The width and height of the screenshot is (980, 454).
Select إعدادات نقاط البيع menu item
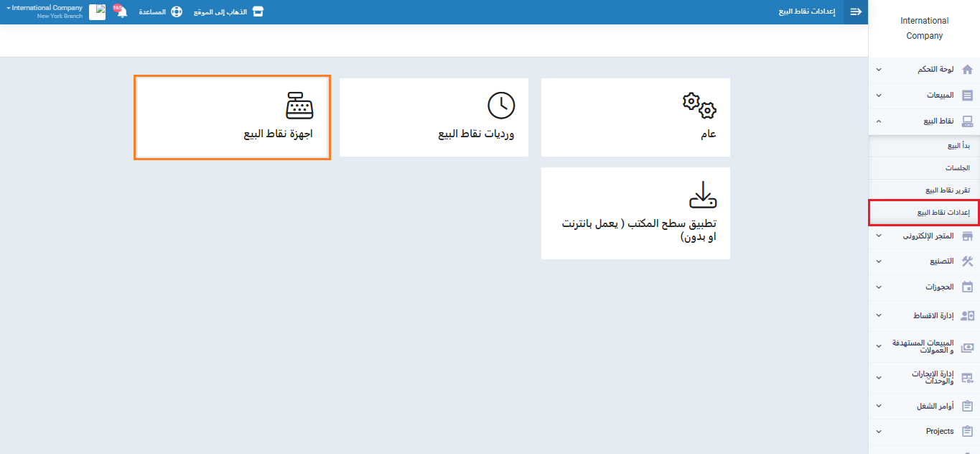pos(943,213)
